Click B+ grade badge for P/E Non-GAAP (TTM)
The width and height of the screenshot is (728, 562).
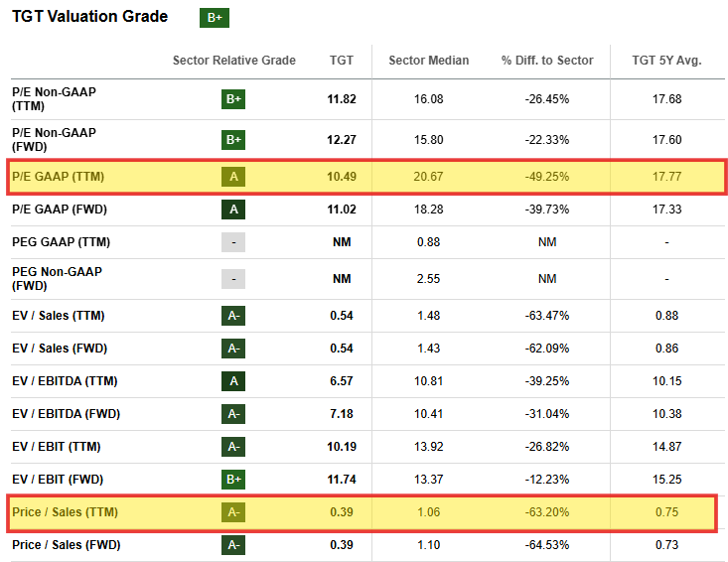(233, 99)
